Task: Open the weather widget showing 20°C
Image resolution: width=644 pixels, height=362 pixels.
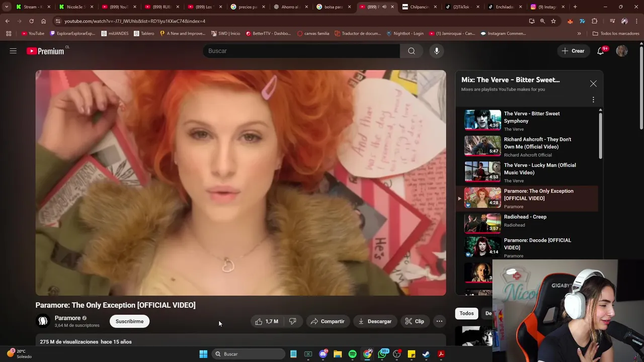Action: click(x=19, y=354)
